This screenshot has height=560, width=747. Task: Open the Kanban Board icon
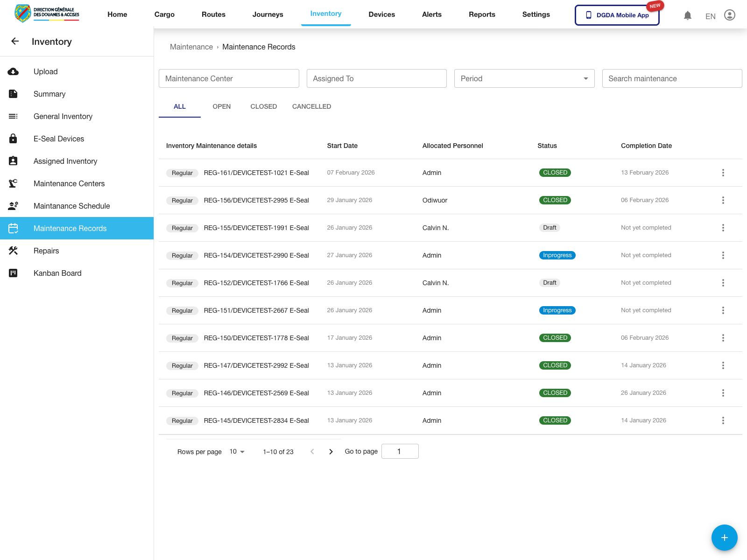click(13, 273)
